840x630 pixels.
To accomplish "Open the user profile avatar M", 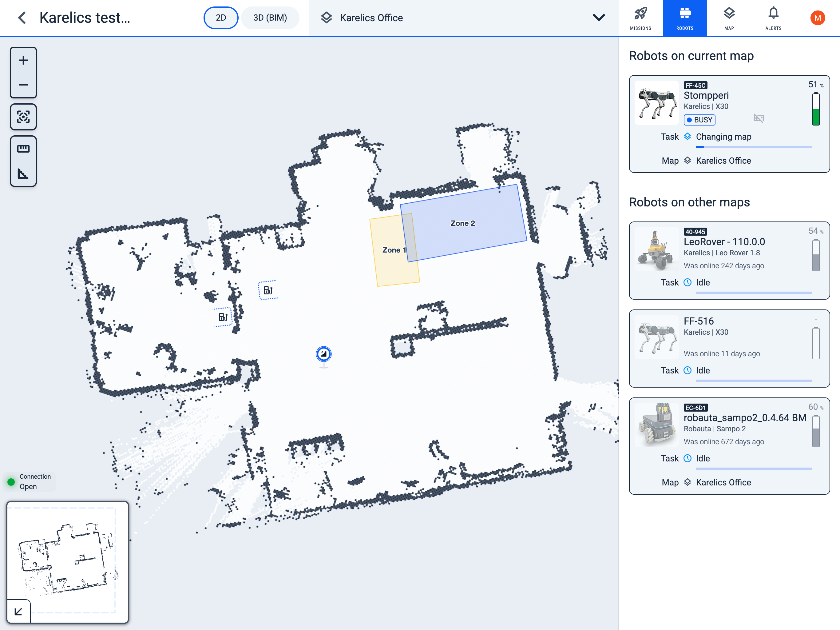I will (x=817, y=18).
